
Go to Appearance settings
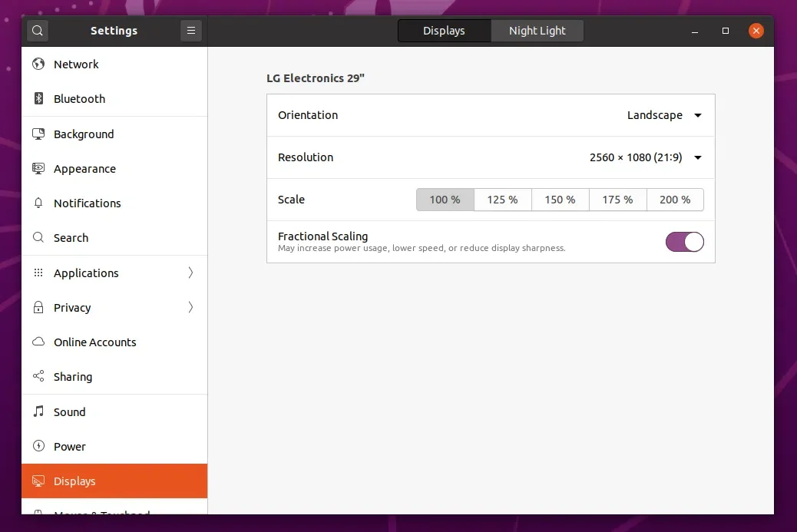pyautogui.click(x=114, y=169)
